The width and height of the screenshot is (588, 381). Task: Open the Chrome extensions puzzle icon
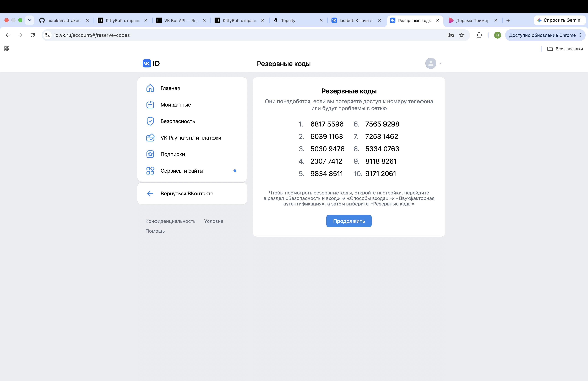pos(479,35)
